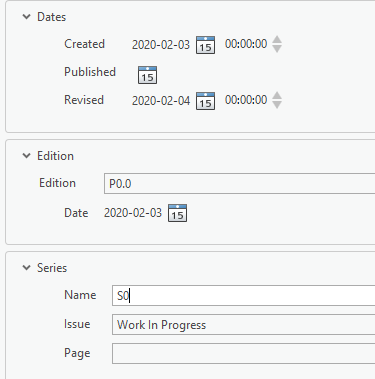Click the Revised time 00:00:00
Viewport: 375px width, 379px height.
(x=246, y=100)
